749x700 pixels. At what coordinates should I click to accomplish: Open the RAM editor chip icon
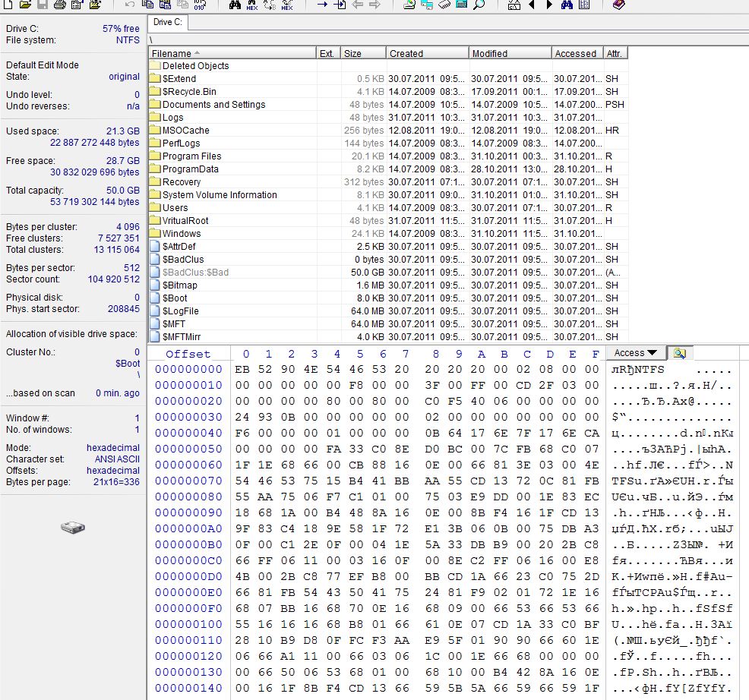[444, 5]
